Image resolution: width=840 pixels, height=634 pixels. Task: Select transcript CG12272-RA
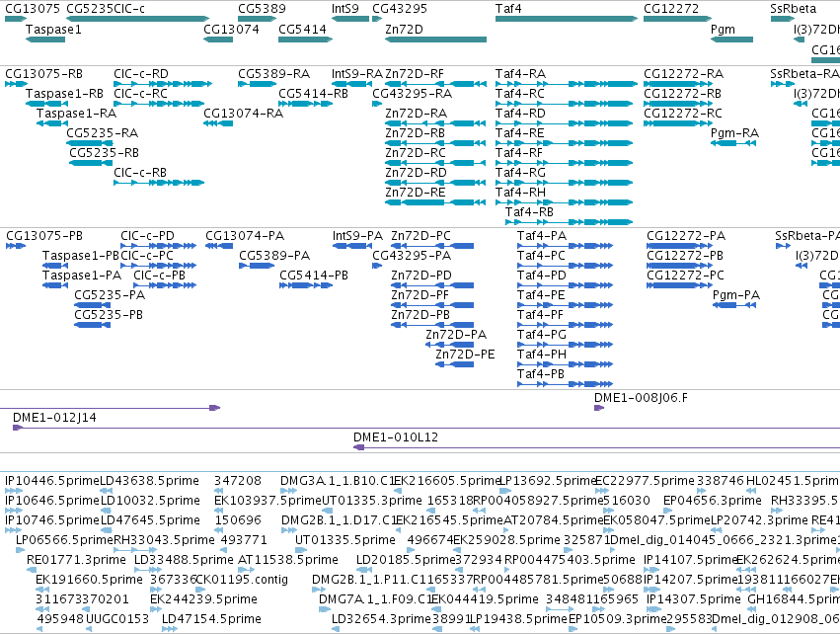coord(677,84)
